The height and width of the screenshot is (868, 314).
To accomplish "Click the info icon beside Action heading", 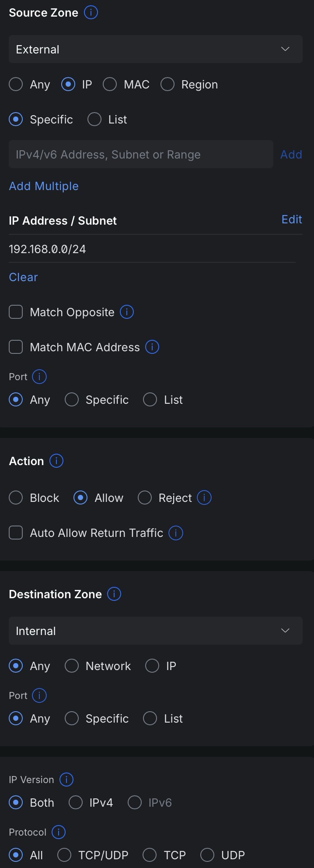I will (56, 461).
